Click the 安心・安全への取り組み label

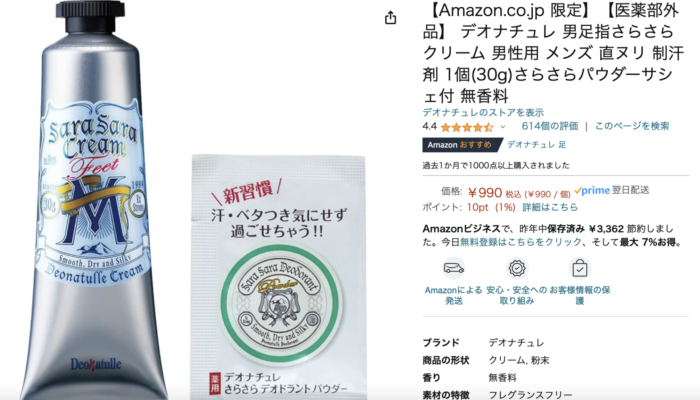pos(517,296)
